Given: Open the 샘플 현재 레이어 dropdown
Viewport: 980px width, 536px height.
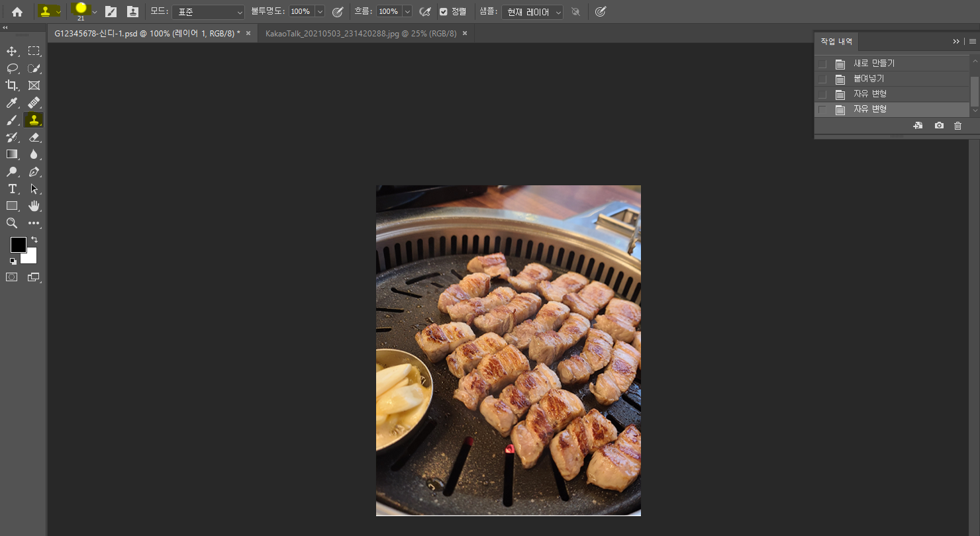Looking at the screenshot, I should (x=532, y=12).
